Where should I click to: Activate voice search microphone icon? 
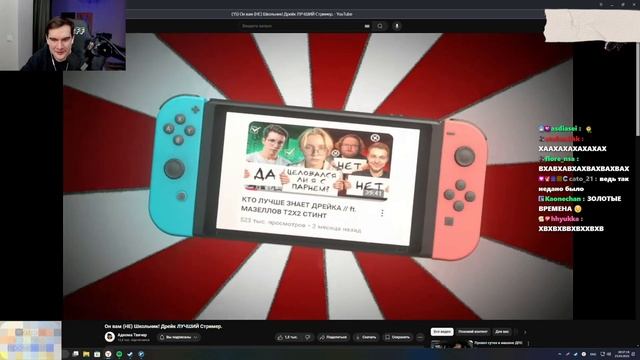pyautogui.click(x=397, y=26)
